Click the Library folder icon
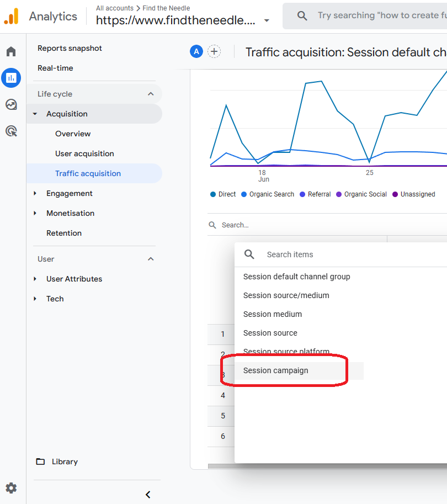447x504 pixels. pyautogui.click(x=40, y=461)
